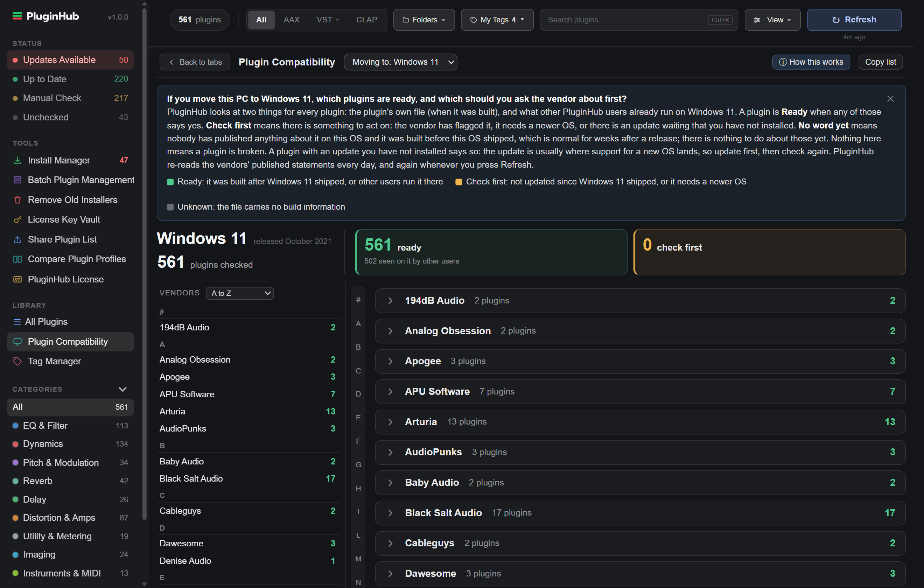This screenshot has width=924, height=588.
Task: Click the Back to tabs button
Action: [x=195, y=62]
